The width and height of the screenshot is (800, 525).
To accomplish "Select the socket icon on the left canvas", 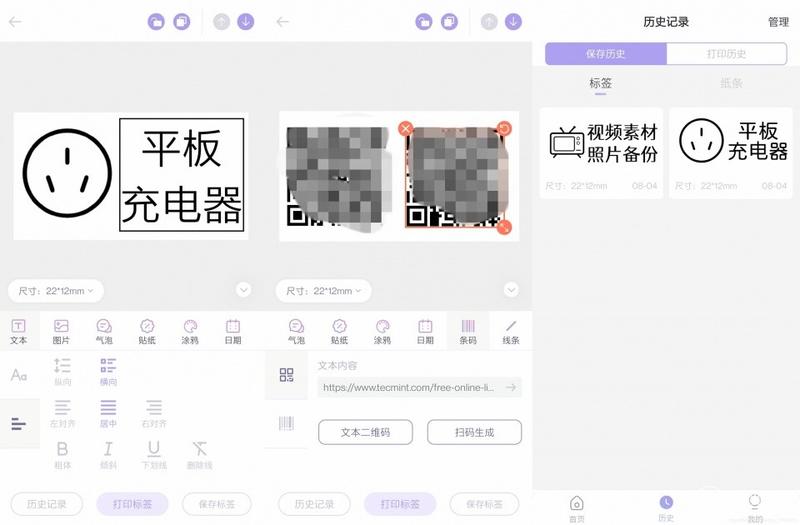I will pos(67,172).
